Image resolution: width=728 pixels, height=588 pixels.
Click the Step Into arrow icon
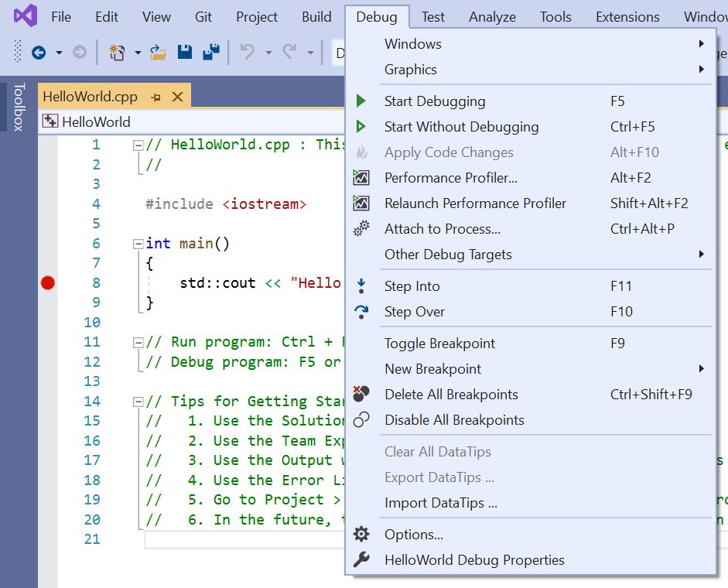(x=361, y=286)
